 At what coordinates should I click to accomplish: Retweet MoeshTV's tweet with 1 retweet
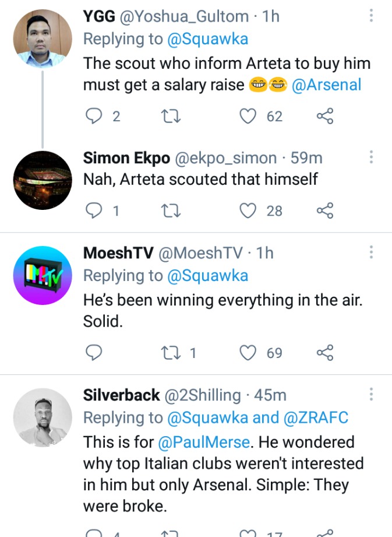point(171,353)
